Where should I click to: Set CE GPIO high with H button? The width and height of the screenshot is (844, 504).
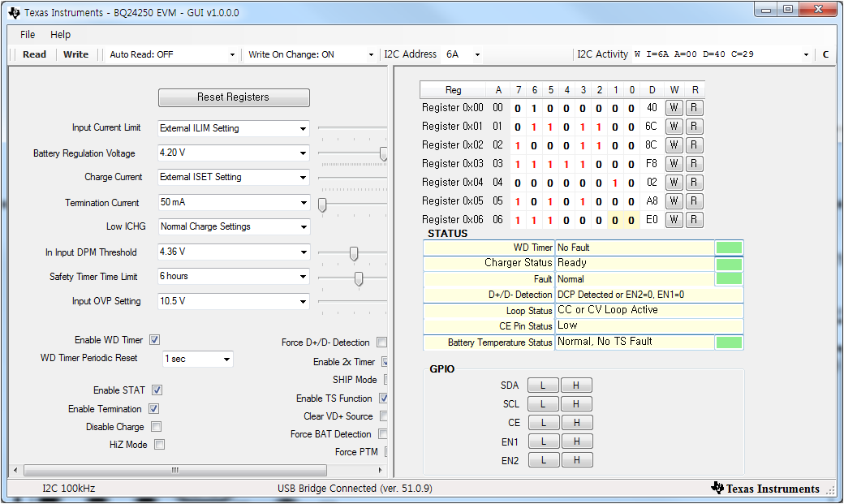576,423
